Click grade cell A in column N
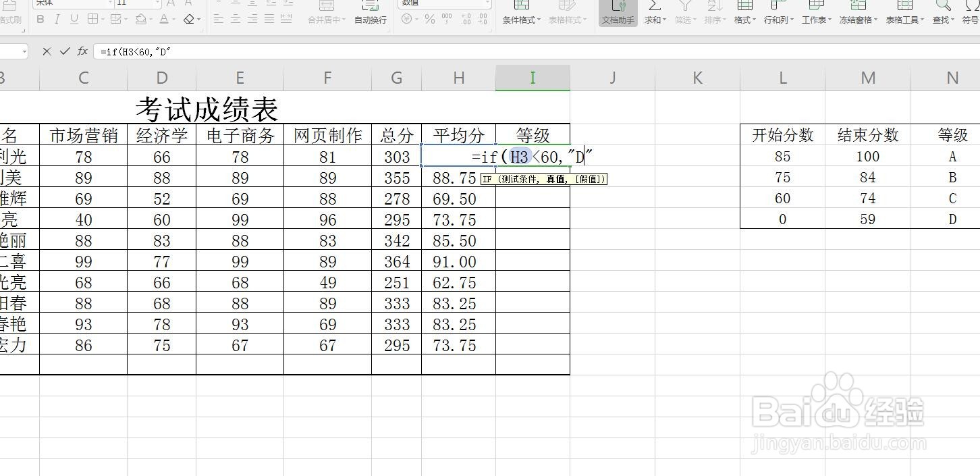The height and width of the screenshot is (476, 980). [952, 157]
